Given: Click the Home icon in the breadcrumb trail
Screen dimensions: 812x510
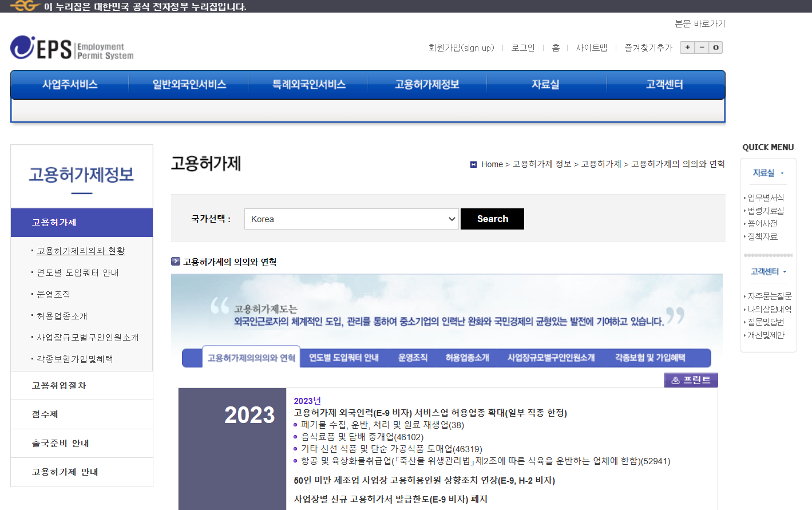Looking at the screenshot, I should point(473,164).
